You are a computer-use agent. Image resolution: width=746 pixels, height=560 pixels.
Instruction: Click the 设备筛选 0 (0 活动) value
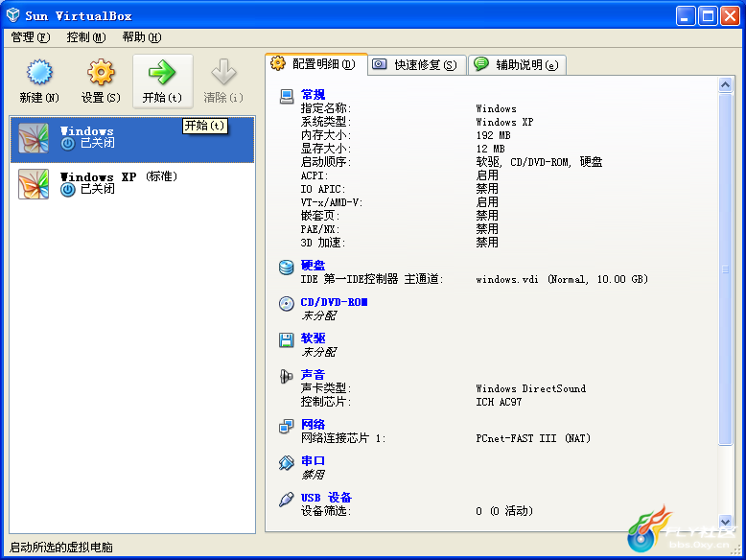504,511
